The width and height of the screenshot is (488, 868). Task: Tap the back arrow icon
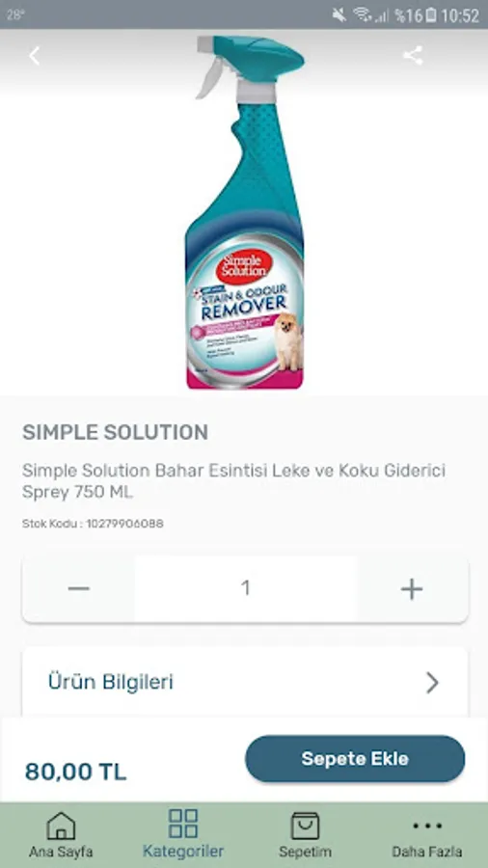[35, 56]
